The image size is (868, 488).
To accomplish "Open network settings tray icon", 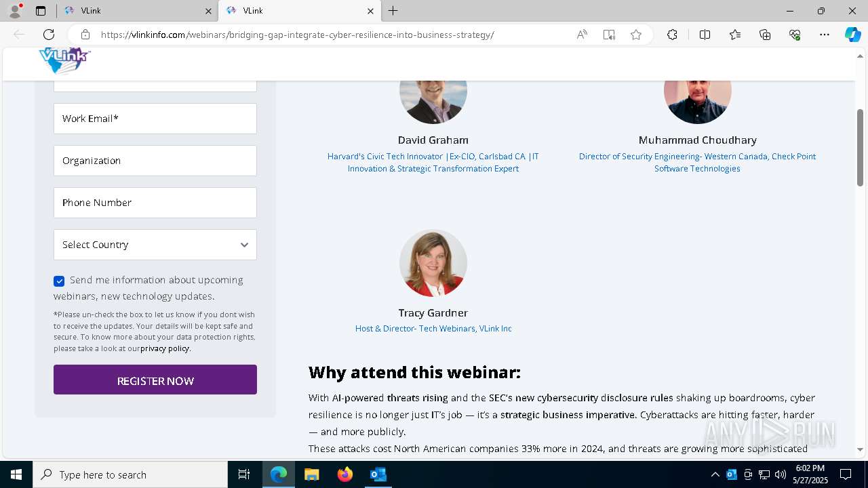I will 764,474.
